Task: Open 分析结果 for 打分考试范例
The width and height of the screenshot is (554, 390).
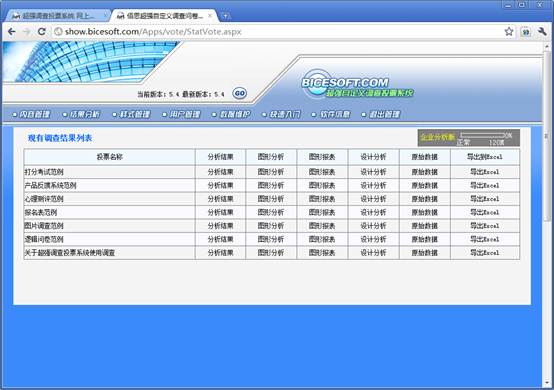Action: point(220,172)
